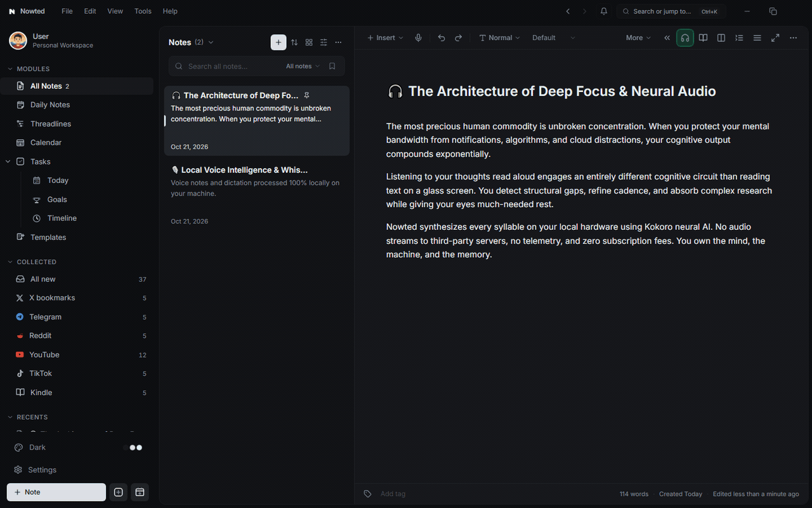Open the File menu
The width and height of the screenshot is (812, 508).
click(67, 11)
